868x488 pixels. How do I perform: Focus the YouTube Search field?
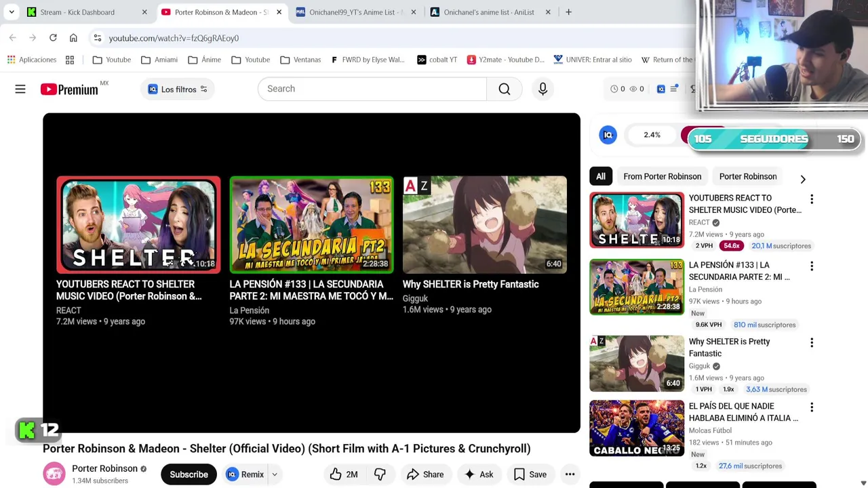click(x=372, y=89)
